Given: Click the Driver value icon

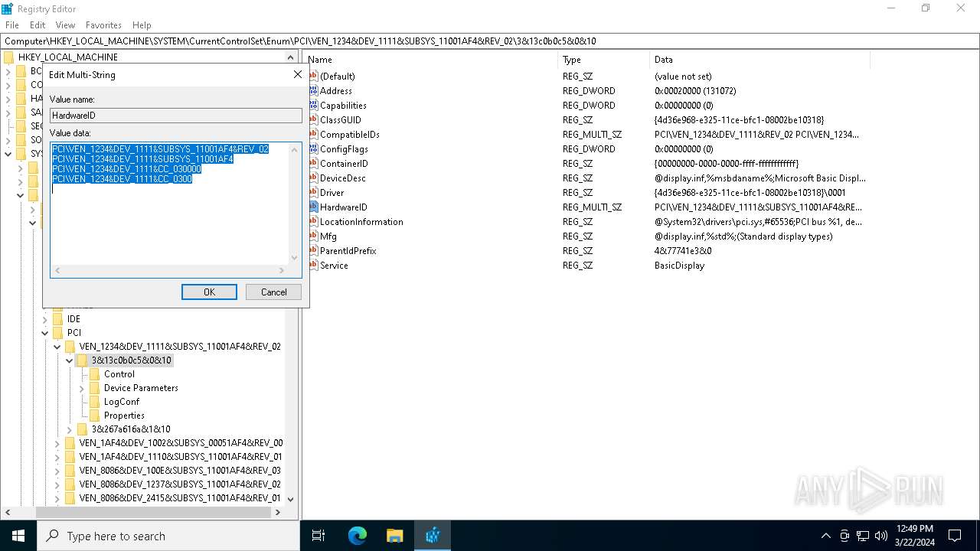Looking at the screenshot, I should (313, 192).
